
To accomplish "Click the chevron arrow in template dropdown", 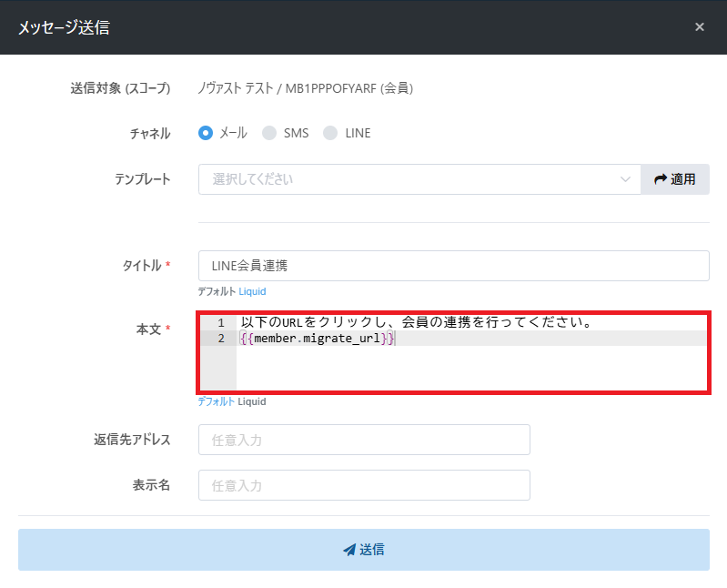I will tap(625, 179).
